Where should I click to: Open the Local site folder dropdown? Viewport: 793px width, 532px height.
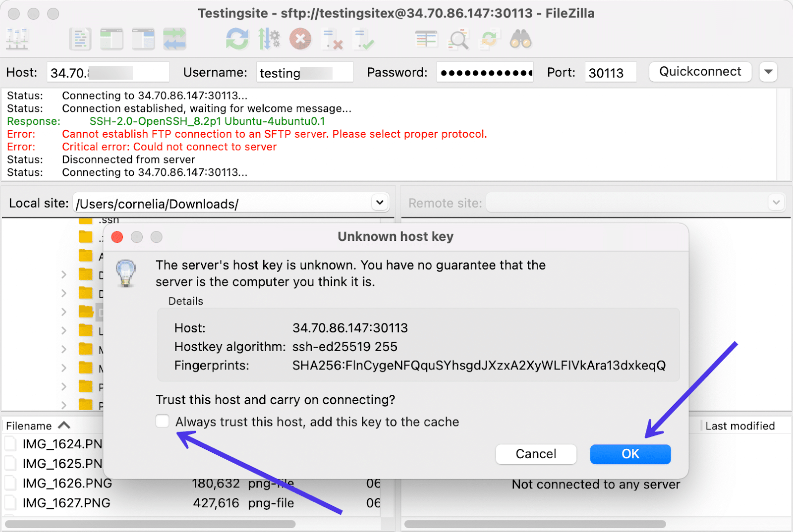(379, 203)
